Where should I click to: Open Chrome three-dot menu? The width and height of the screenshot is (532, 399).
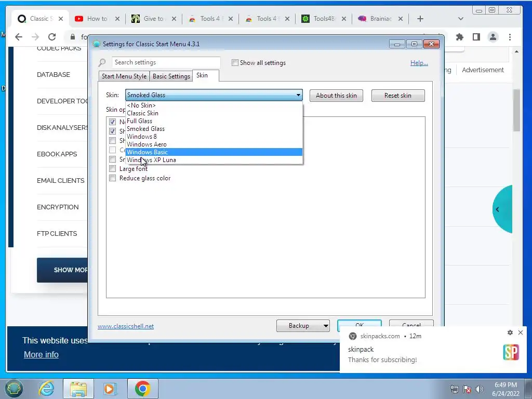(x=510, y=37)
